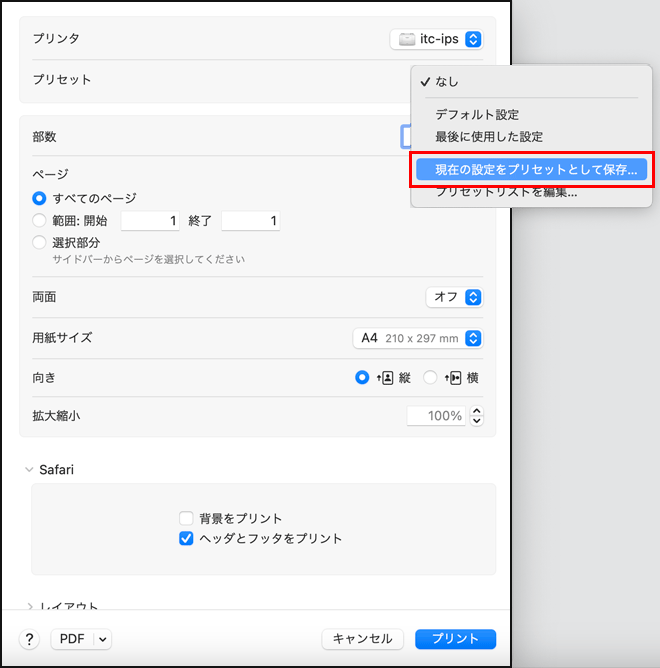Select the Default Settings preset item
Image resolution: width=660 pixels, height=668 pixels.
pyautogui.click(x=477, y=115)
